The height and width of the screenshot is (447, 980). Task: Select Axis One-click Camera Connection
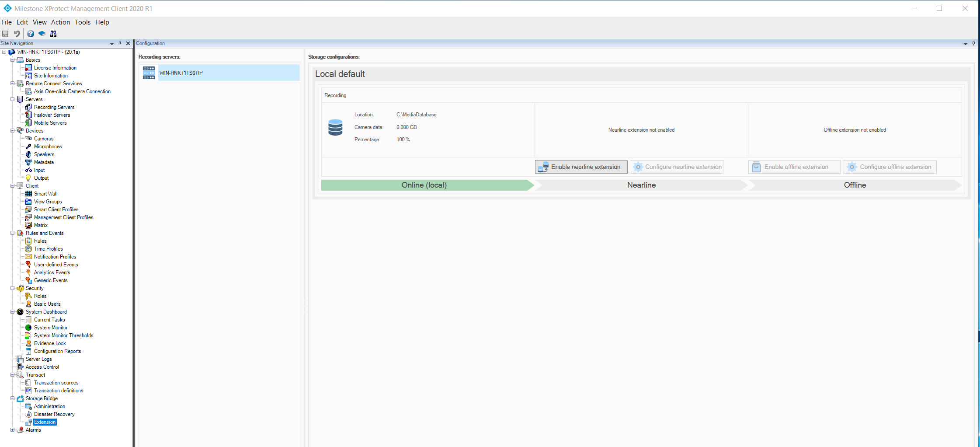pos(73,91)
